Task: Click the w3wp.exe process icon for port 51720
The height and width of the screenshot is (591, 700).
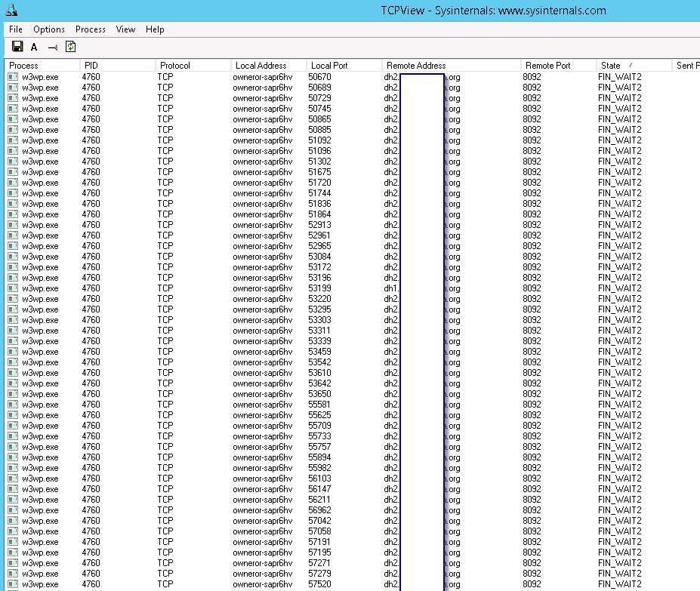Action: point(13,183)
